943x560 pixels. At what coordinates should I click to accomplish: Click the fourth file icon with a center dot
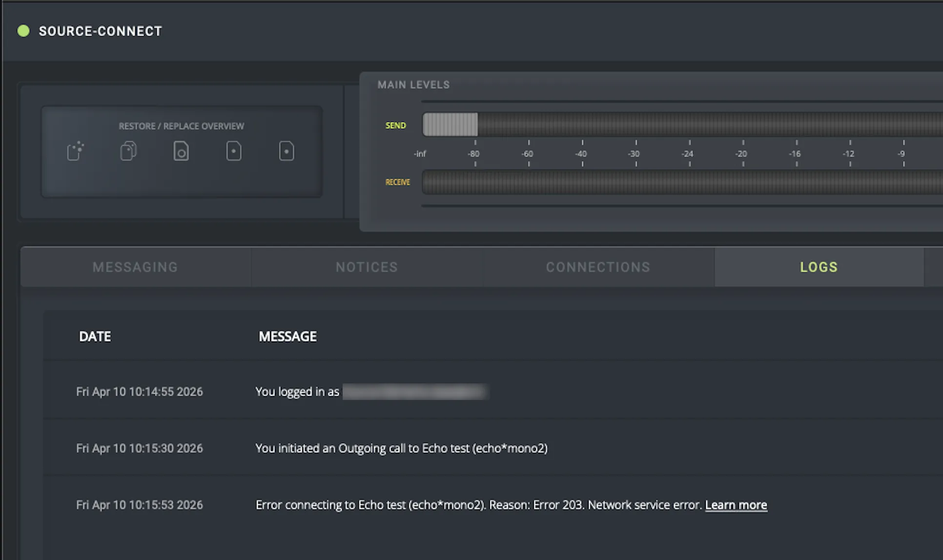(x=234, y=151)
